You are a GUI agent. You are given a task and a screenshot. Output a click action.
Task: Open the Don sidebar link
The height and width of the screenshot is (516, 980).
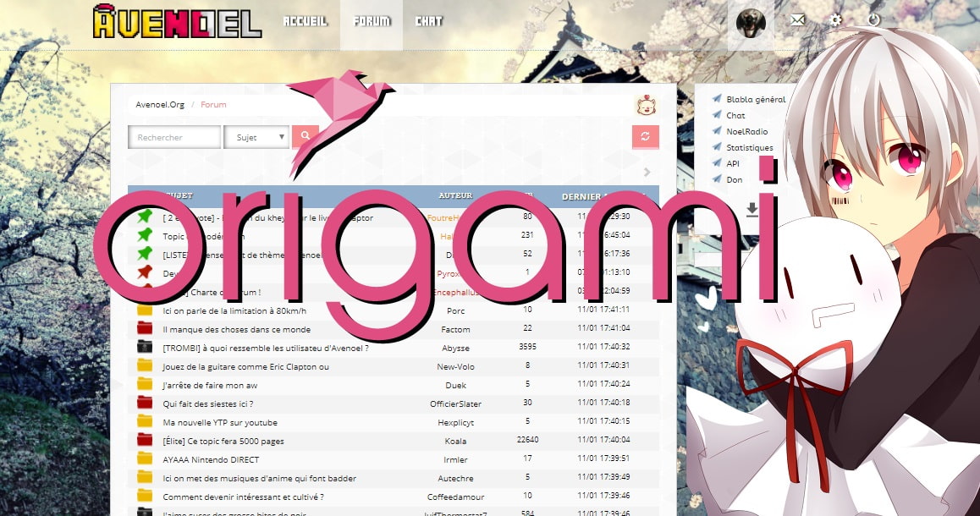click(735, 179)
